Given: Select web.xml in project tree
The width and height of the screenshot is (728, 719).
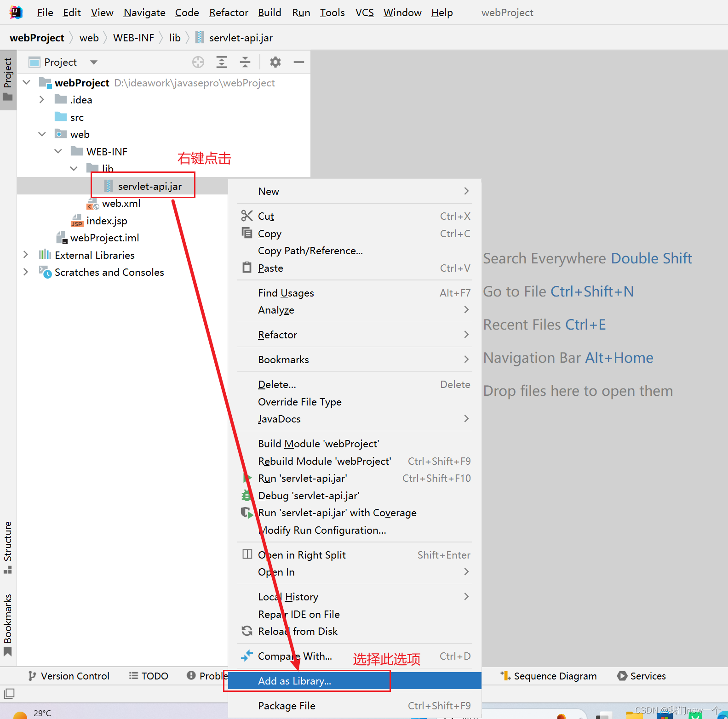Looking at the screenshot, I should 121,203.
